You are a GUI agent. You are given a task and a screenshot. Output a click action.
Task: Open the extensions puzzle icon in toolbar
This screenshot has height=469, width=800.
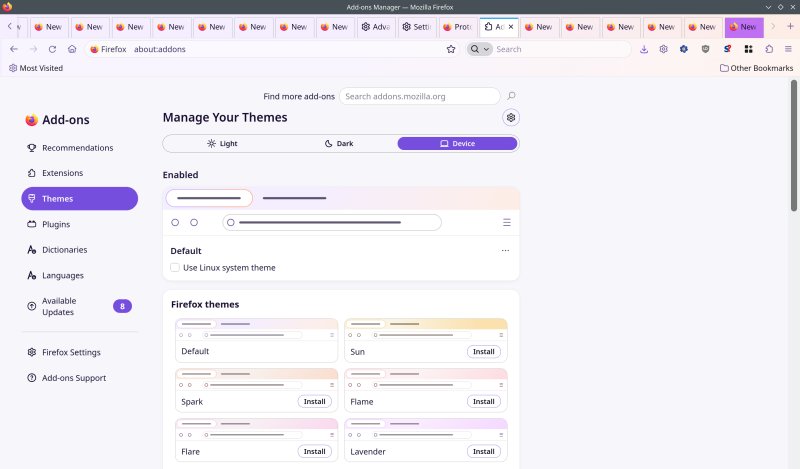[x=769, y=49]
